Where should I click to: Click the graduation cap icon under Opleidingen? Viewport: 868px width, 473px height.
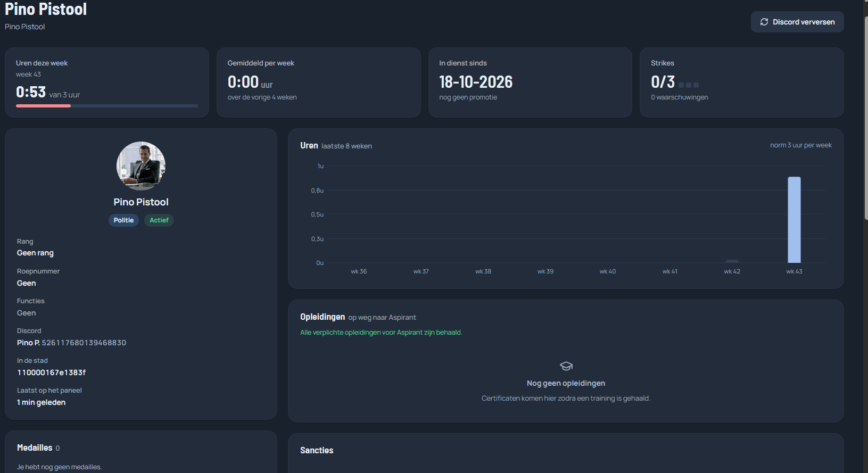[566, 366]
